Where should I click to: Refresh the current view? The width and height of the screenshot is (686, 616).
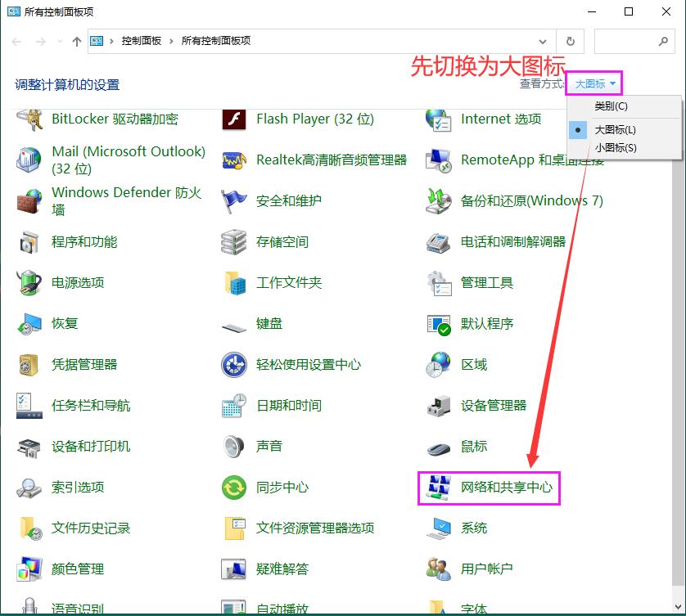pyautogui.click(x=571, y=41)
